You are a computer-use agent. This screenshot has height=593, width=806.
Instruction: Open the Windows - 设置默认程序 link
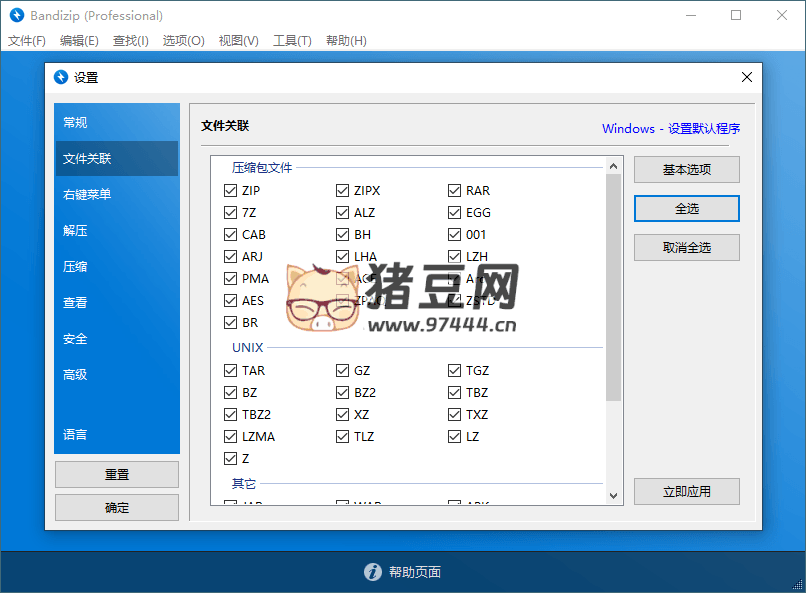670,128
